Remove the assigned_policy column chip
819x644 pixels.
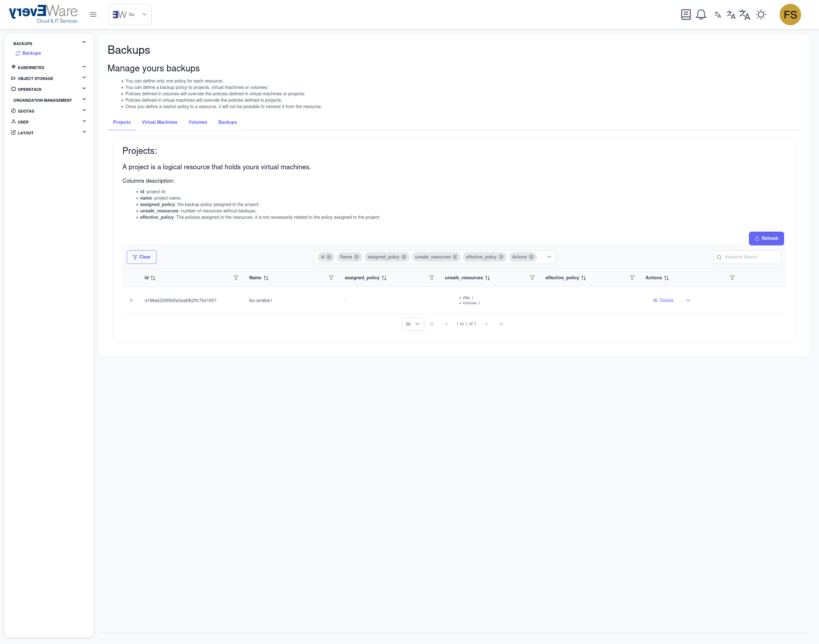(x=404, y=257)
